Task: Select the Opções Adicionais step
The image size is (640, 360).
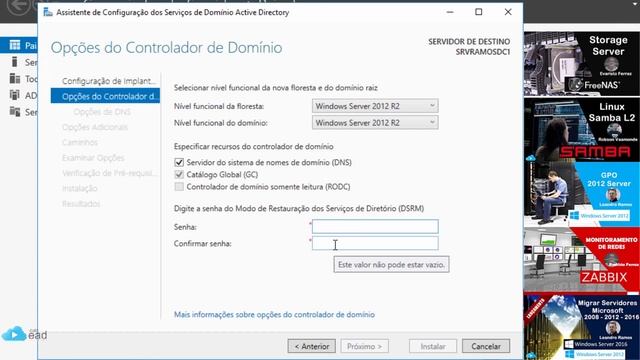Action: tap(95, 127)
